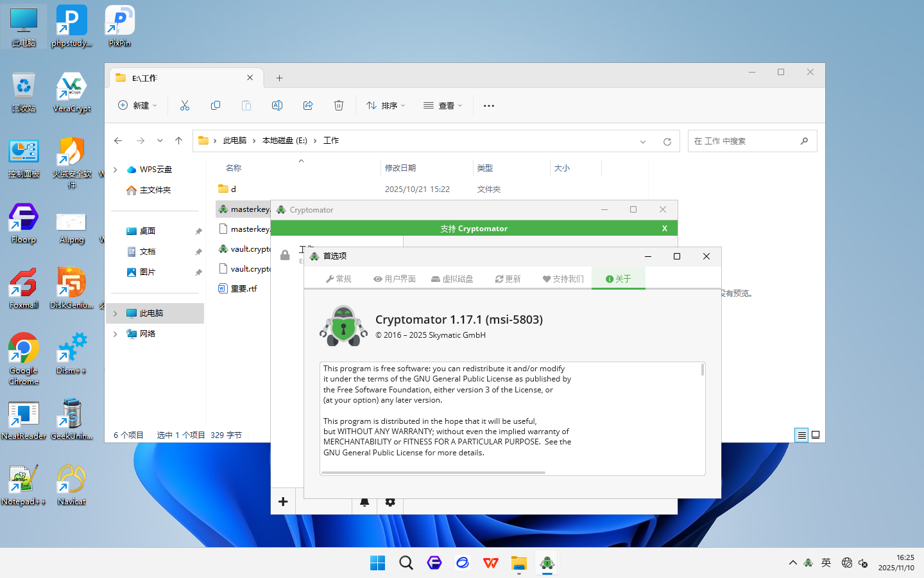Screen dimensions: 924x578
Task: Expand the 此电脑 tree node
Action: point(116,313)
